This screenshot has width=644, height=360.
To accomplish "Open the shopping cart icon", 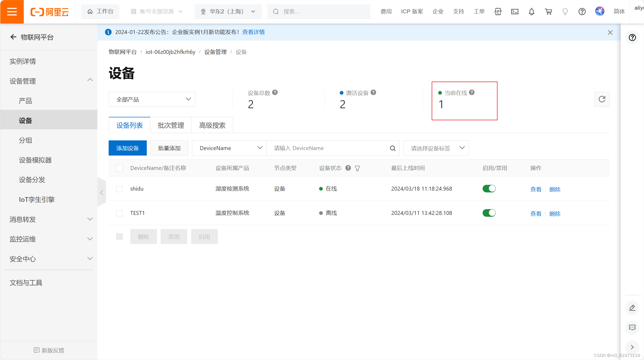I will coord(548,12).
